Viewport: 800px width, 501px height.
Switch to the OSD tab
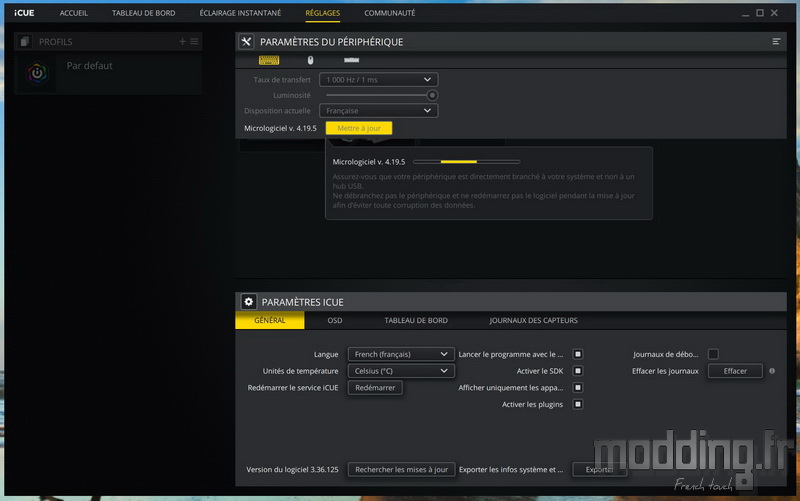(x=335, y=320)
